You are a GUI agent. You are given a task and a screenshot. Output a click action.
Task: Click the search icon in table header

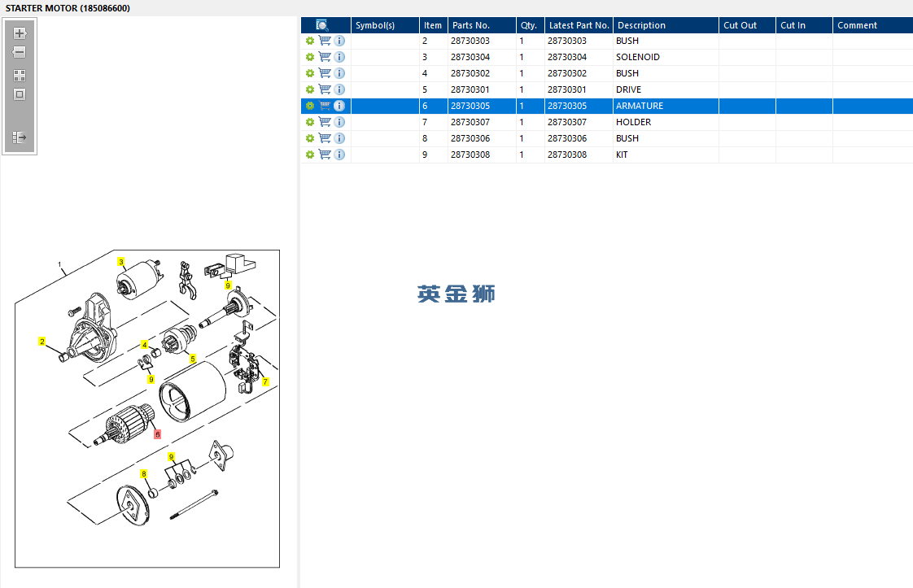click(322, 25)
